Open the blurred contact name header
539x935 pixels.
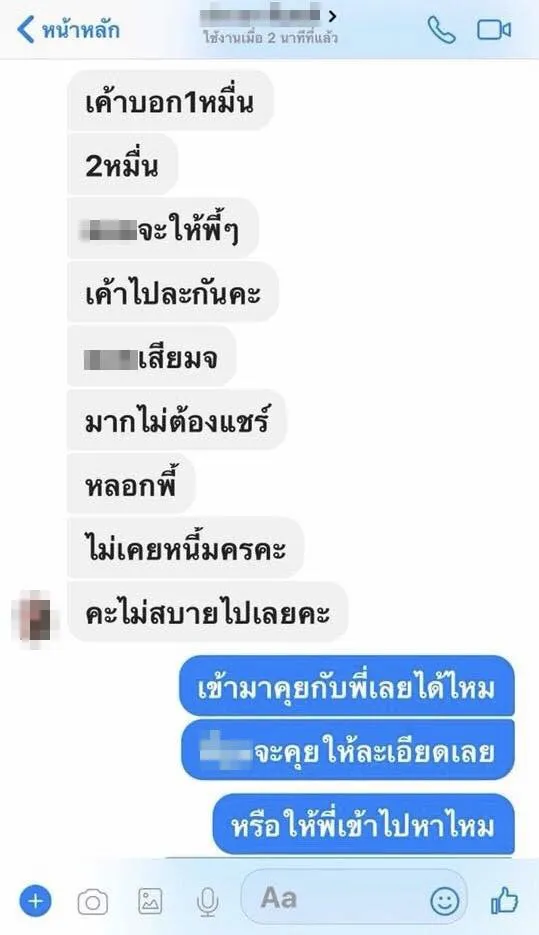point(261,16)
